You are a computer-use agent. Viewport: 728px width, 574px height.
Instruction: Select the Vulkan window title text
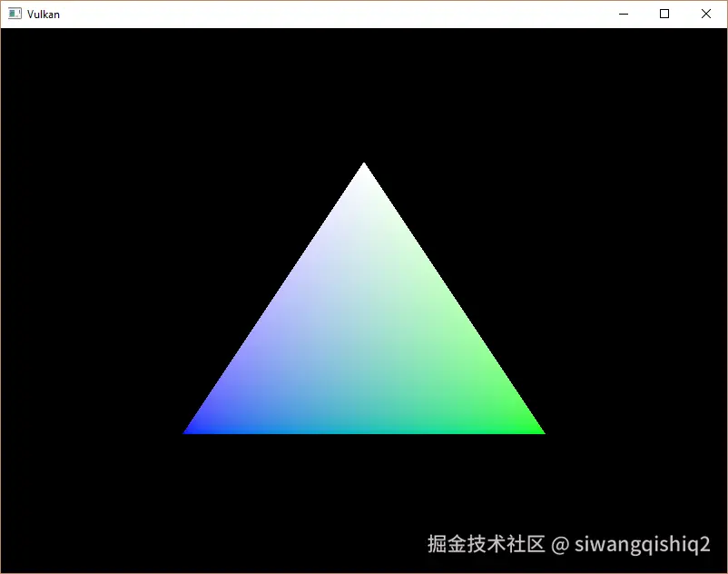tap(44, 14)
